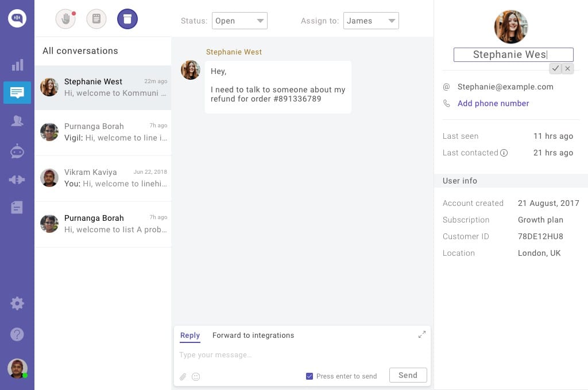The height and width of the screenshot is (390, 588).
Task: Open the Status dropdown showing Open
Action: [x=239, y=20]
